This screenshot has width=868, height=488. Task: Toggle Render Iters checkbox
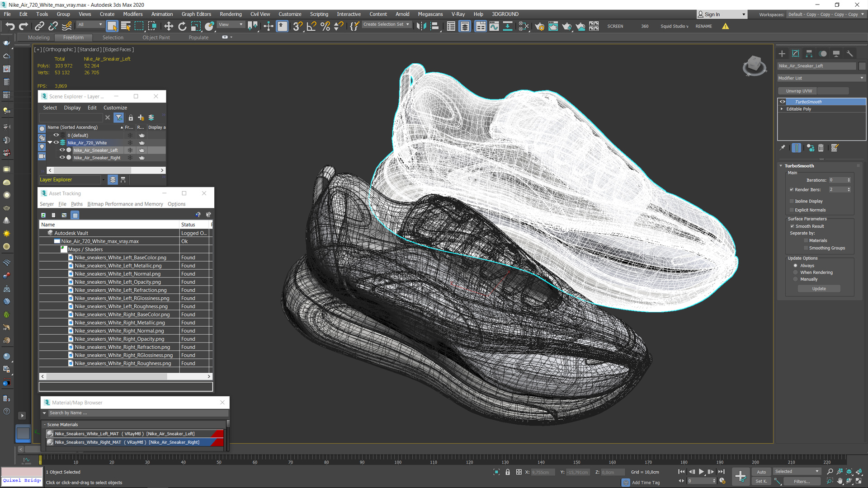(x=792, y=190)
